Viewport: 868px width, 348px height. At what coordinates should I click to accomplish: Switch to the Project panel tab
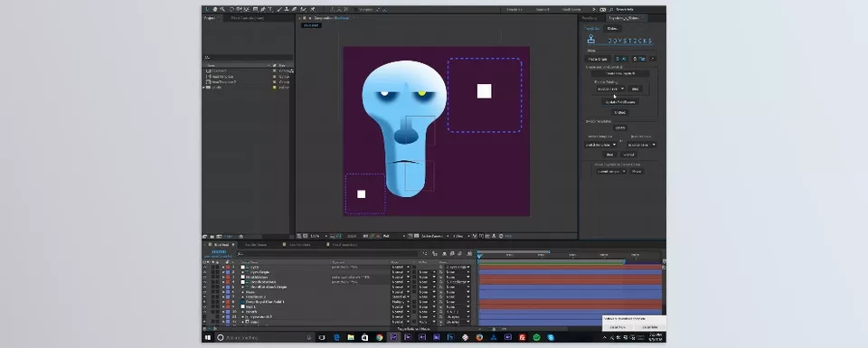(x=210, y=18)
